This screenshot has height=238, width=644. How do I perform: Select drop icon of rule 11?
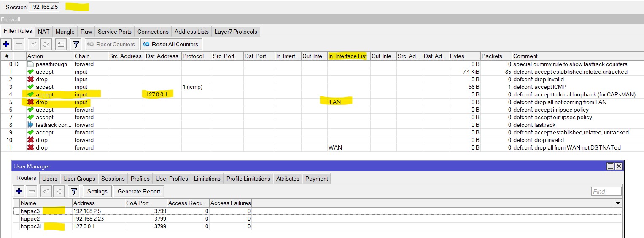pyautogui.click(x=30, y=147)
